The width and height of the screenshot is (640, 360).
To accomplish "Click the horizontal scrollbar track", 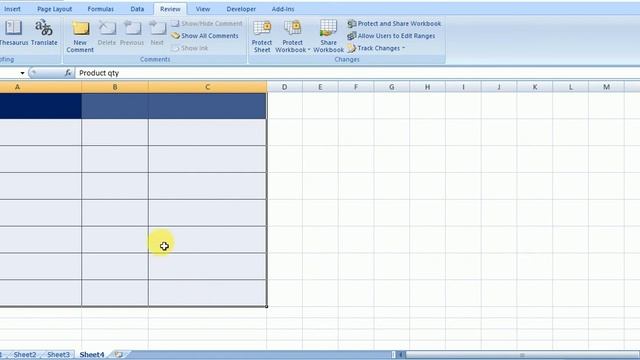I will 522,355.
